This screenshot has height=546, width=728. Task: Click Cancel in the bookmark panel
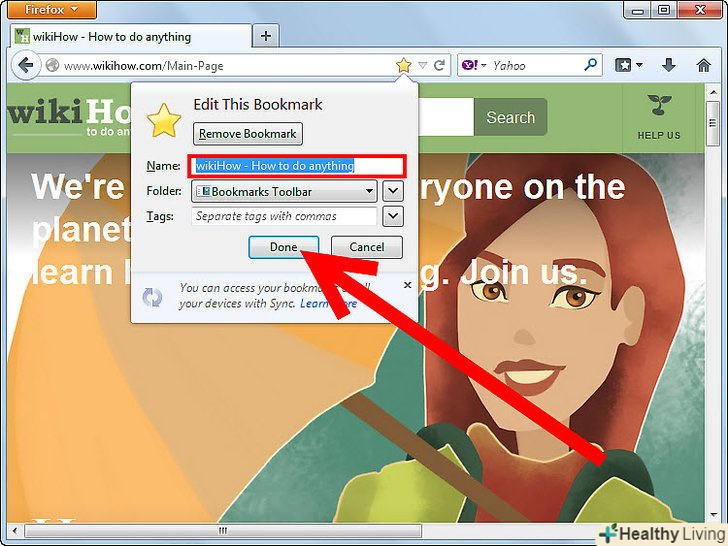[367, 247]
